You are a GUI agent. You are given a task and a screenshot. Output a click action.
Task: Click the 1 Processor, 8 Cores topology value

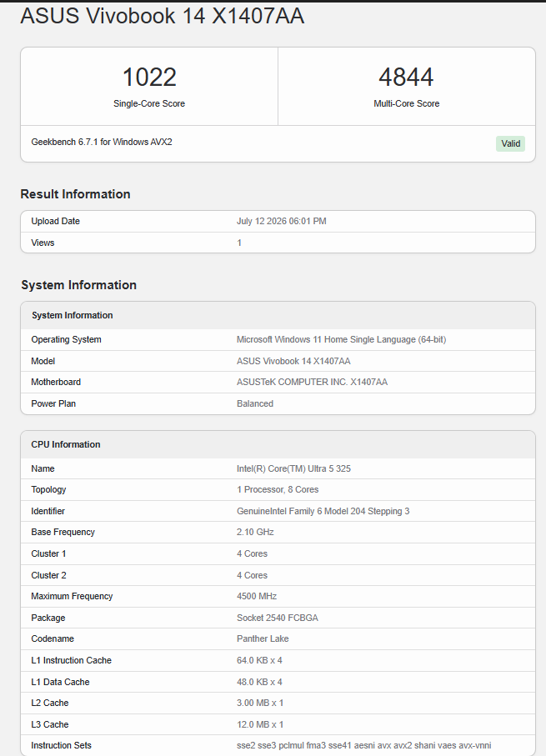click(278, 489)
